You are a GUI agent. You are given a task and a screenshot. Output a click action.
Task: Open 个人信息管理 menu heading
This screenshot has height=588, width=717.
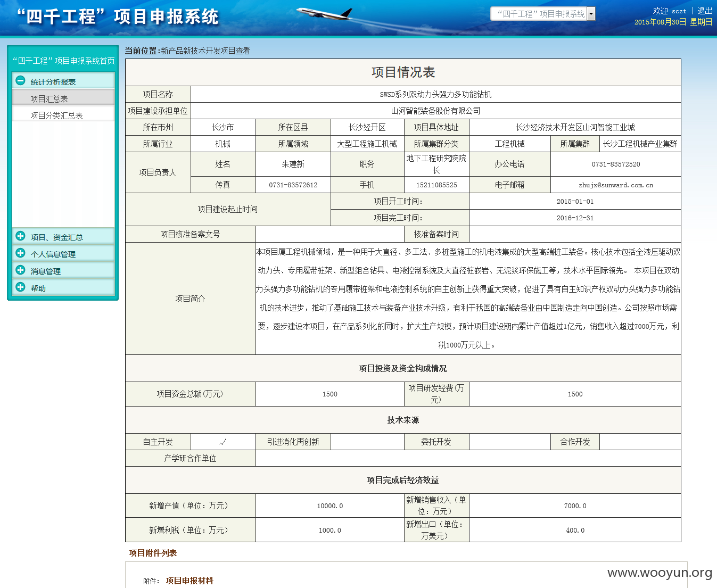63,254
